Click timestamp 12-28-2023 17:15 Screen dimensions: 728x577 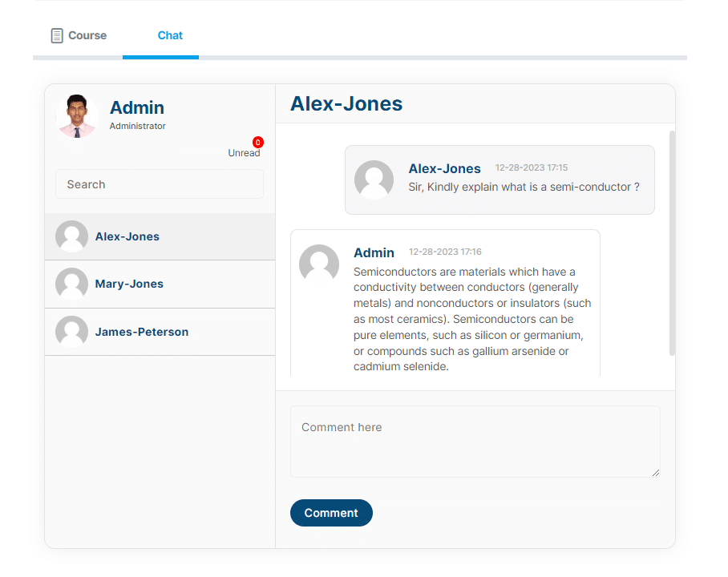pyautogui.click(x=531, y=167)
